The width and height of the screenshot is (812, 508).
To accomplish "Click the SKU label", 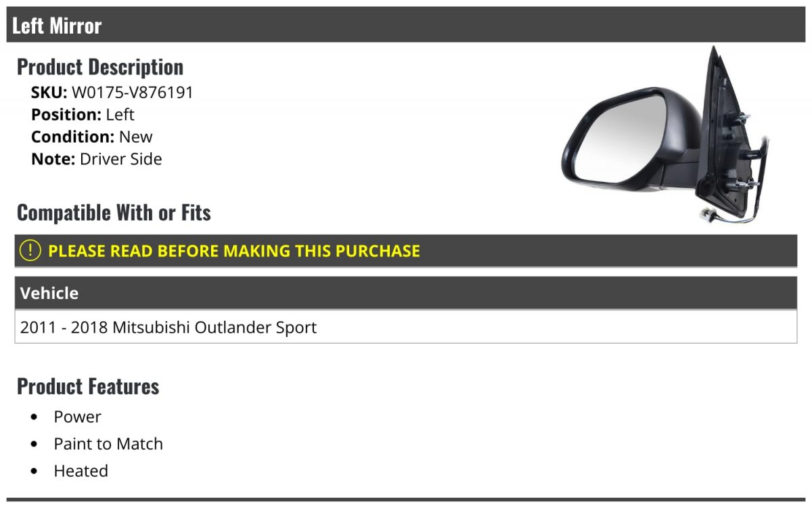I will [49, 93].
